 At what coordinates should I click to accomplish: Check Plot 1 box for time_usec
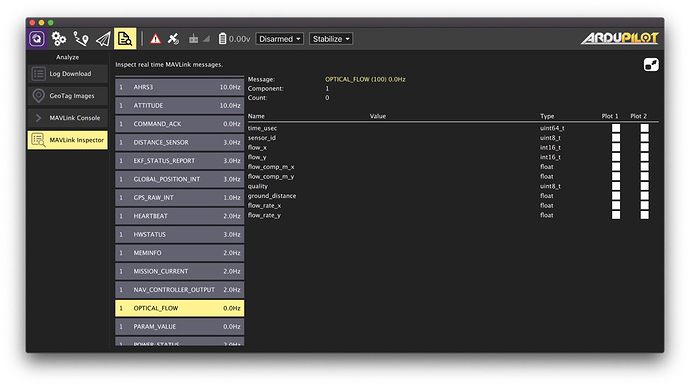pyautogui.click(x=616, y=128)
